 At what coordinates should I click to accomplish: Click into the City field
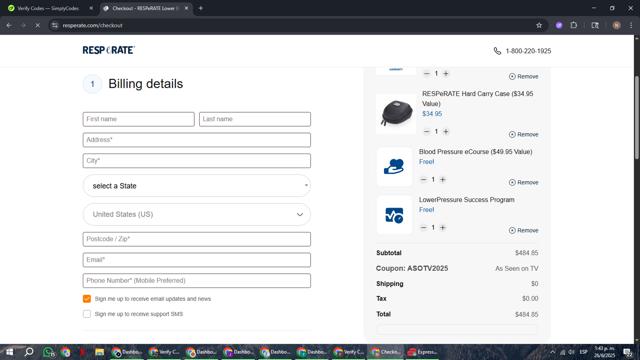[197, 161]
